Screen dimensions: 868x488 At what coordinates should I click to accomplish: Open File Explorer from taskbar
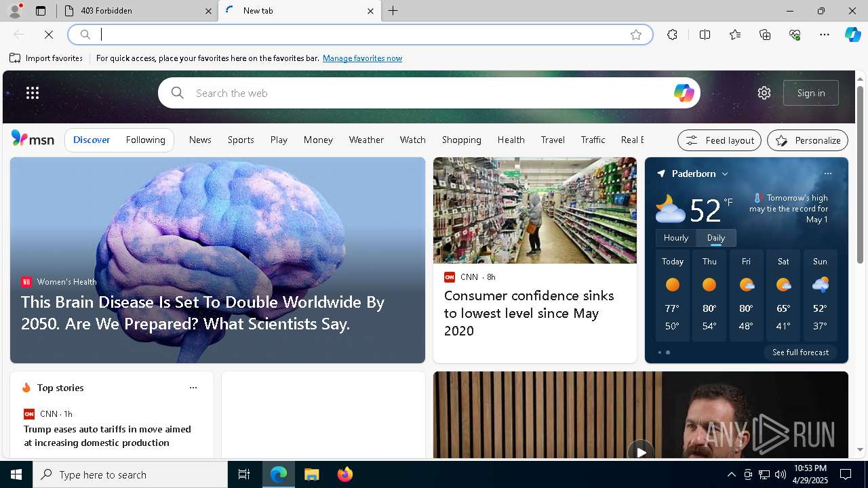tap(312, 474)
